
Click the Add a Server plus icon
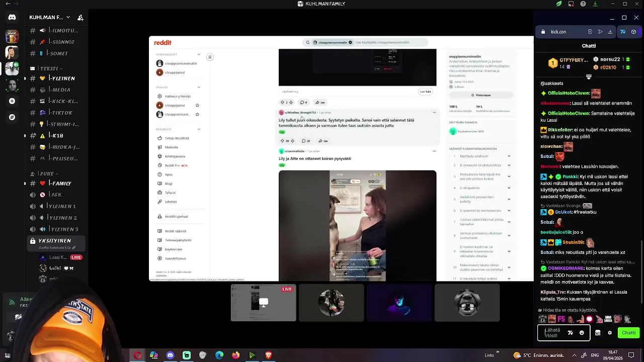(12, 101)
